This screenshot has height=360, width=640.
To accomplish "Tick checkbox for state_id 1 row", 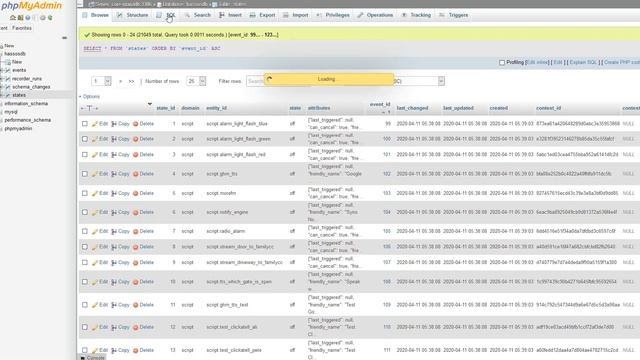I will (84, 124).
